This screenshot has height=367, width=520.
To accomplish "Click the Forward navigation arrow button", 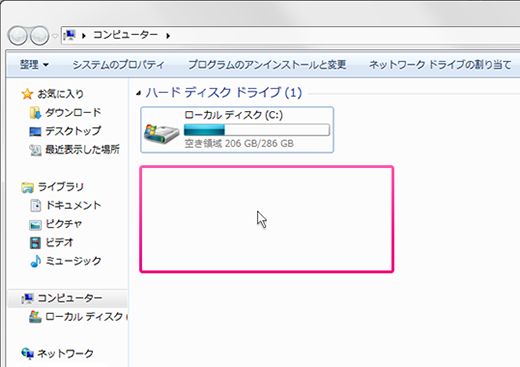I will pyautogui.click(x=40, y=36).
